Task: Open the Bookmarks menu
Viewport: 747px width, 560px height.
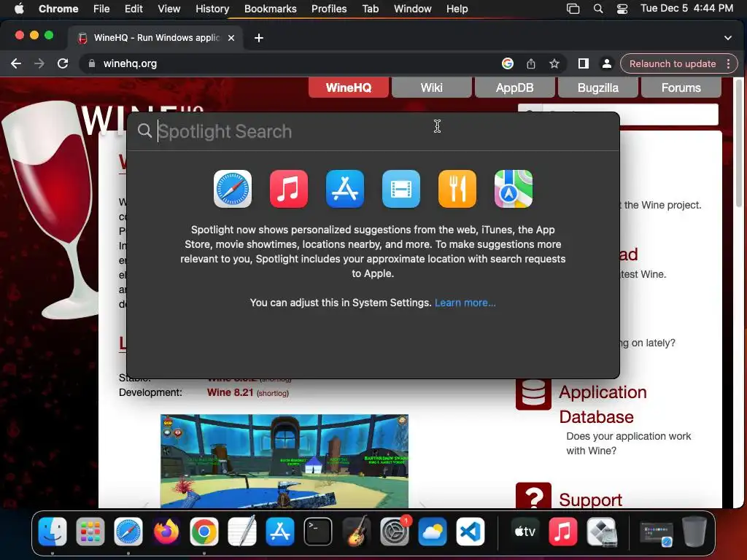Action: pyautogui.click(x=270, y=9)
